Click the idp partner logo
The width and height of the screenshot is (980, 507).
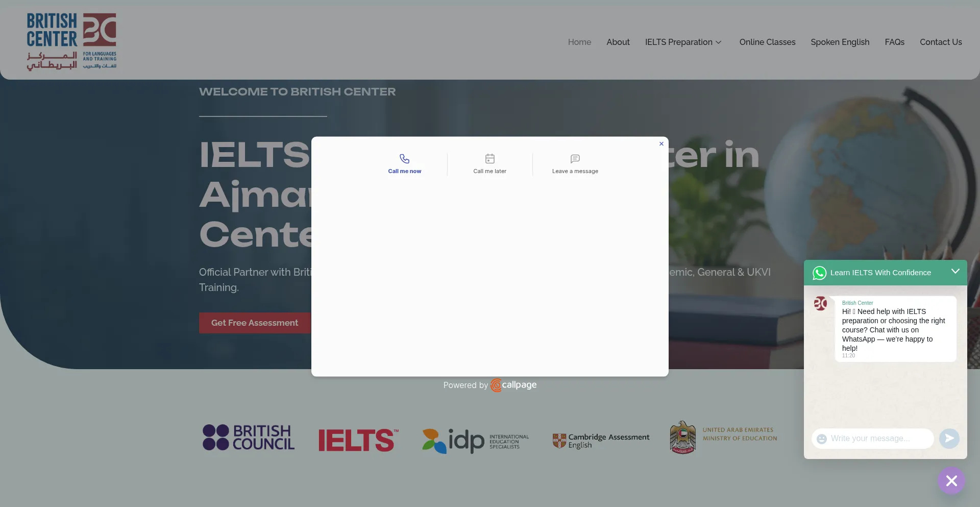(x=476, y=441)
